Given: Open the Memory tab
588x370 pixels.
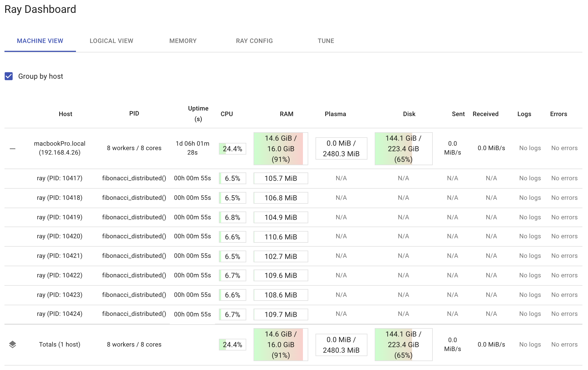Looking at the screenshot, I should pyautogui.click(x=183, y=41).
